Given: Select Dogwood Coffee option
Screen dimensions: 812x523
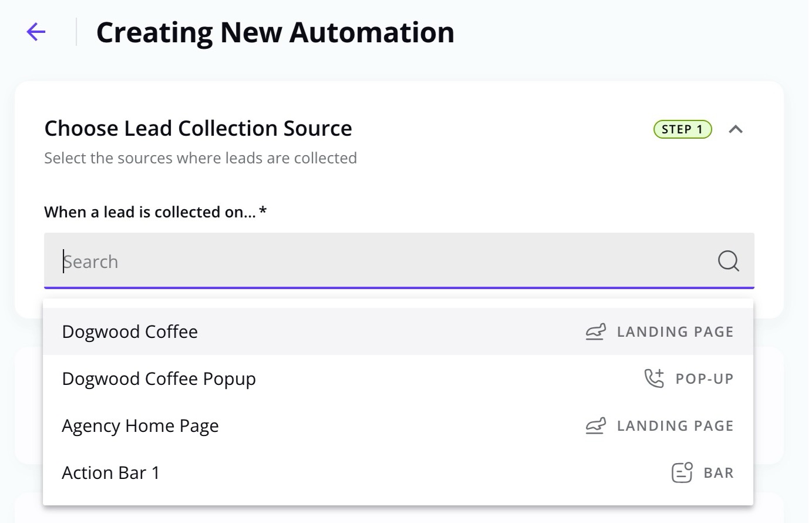Looking at the screenshot, I should 398,331.
